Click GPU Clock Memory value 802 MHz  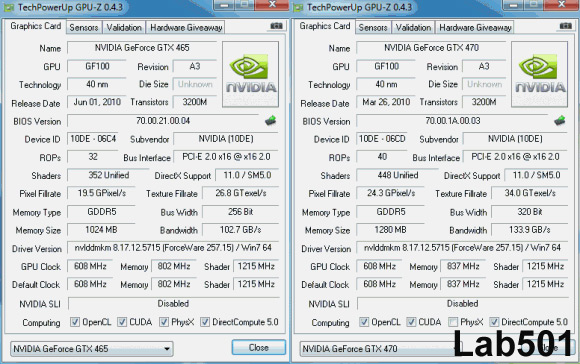[174, 266]
